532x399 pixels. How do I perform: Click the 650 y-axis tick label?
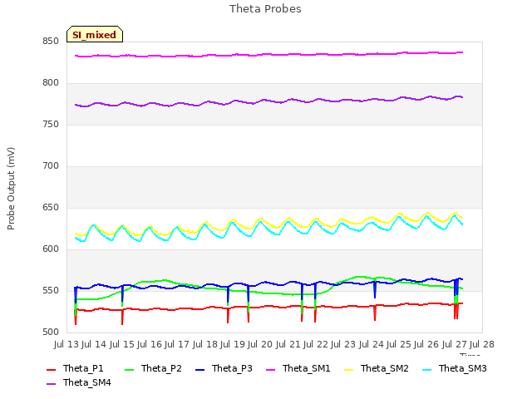51,208
